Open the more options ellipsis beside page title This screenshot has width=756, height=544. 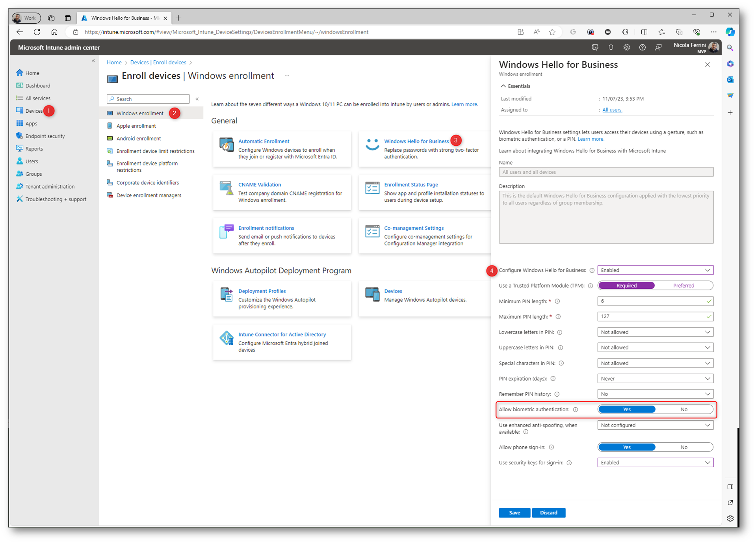click(287, 76)
